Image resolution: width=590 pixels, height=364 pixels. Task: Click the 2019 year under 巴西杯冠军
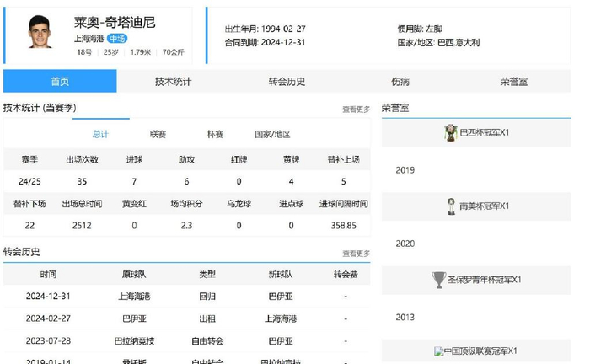click(x=405, y=170)
